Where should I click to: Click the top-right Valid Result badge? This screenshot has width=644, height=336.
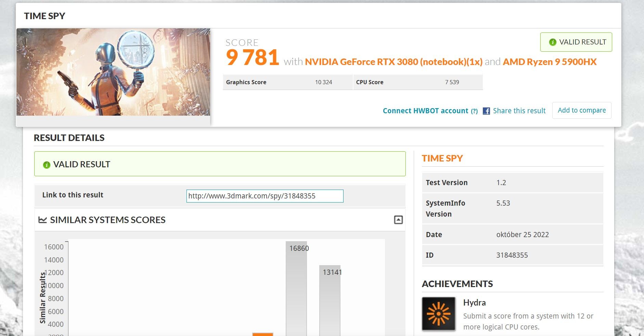[576, 42]
